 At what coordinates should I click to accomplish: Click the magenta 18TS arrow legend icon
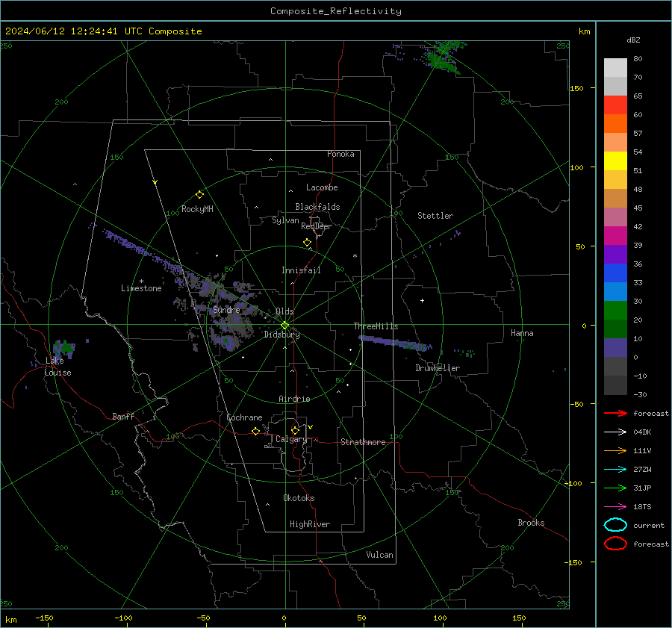point(615,507)
